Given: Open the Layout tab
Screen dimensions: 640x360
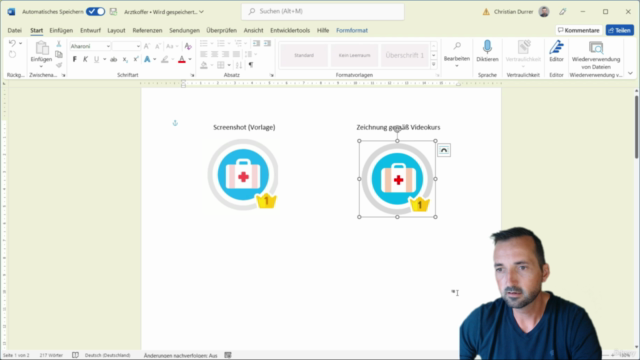Looking at the screenshot, I should tap(116, 30).
